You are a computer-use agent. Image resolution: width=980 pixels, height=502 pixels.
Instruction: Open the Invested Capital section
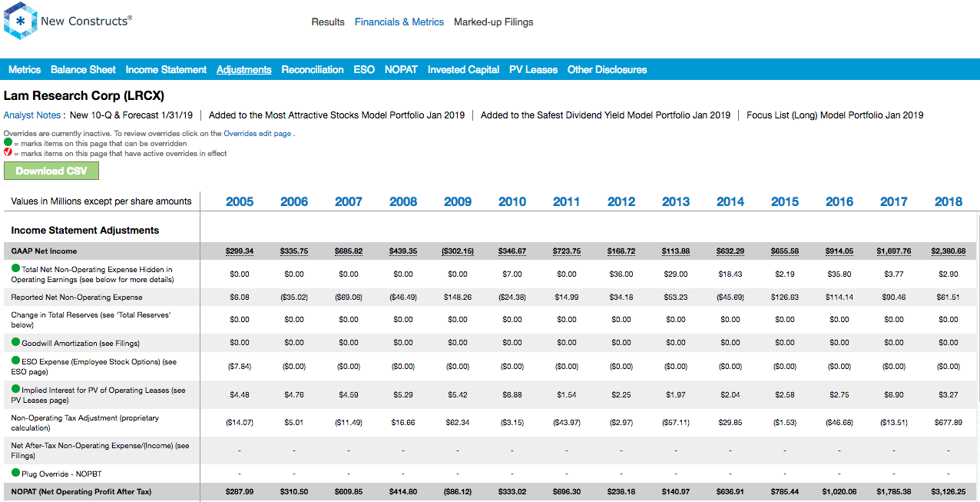[463, 69]
